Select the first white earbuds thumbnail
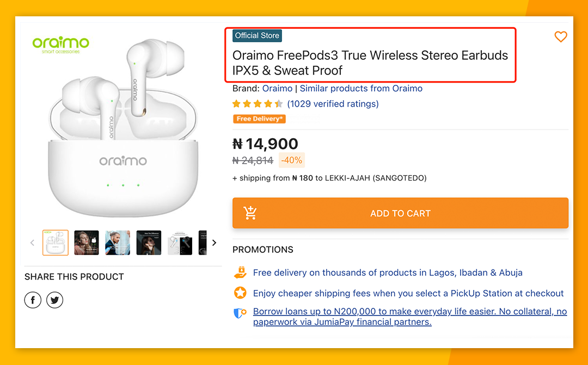The height and width of the screenshot is (365, 588). click(x=56, y=243)
